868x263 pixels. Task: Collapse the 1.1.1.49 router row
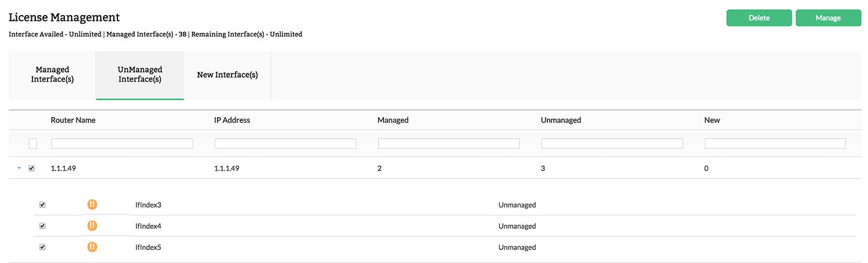click(19, 169)
